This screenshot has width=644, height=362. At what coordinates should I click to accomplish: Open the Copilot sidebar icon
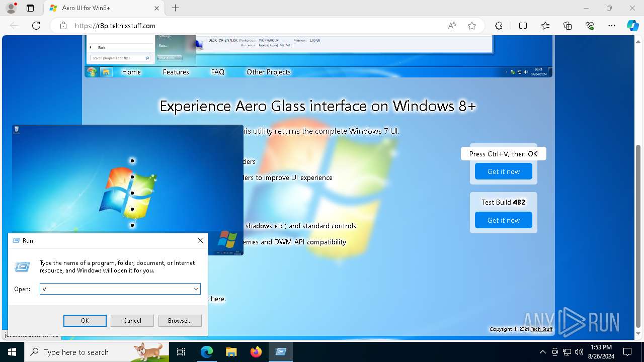[x=632, y=26]
